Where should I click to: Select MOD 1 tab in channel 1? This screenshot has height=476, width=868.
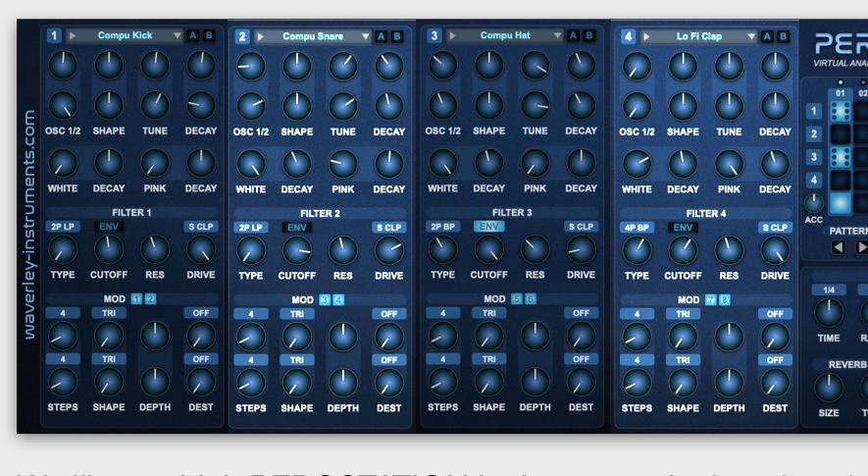(136, 298)
